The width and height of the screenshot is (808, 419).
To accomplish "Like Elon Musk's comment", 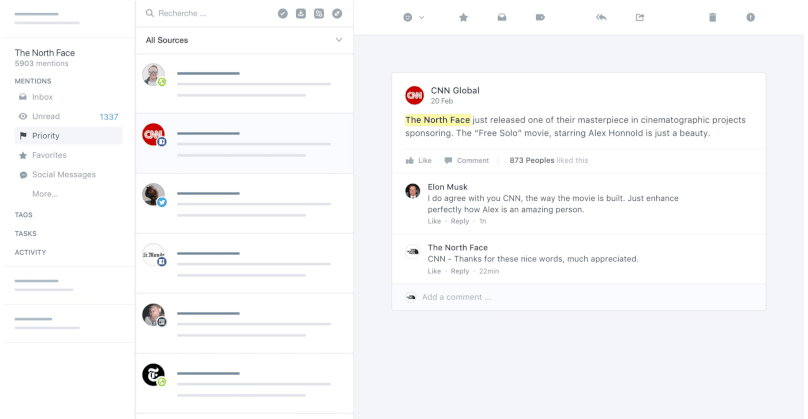I will [x=434, y=221].
